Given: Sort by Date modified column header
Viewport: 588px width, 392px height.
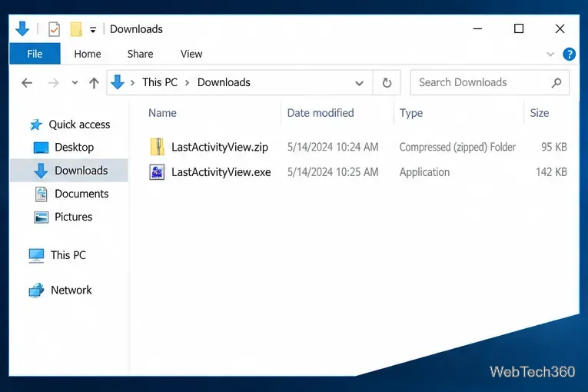Looking at the screenshot, I should coord(321,113).
